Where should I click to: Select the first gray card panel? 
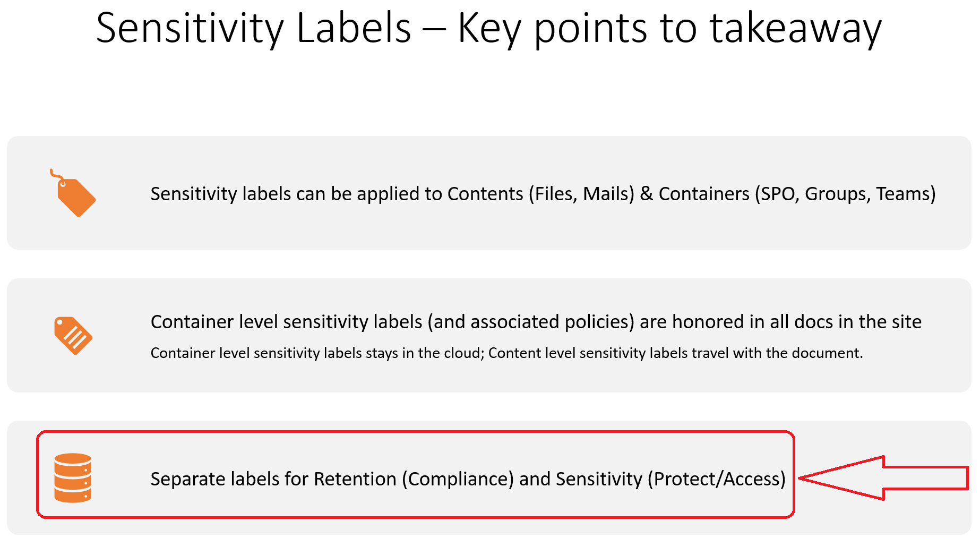(489, 193)
